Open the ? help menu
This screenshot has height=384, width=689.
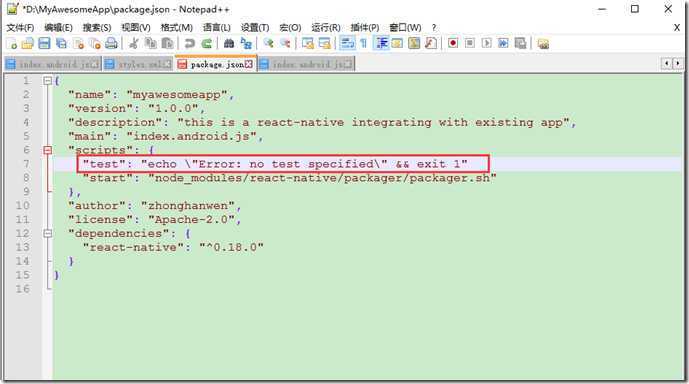click(434, 28)
